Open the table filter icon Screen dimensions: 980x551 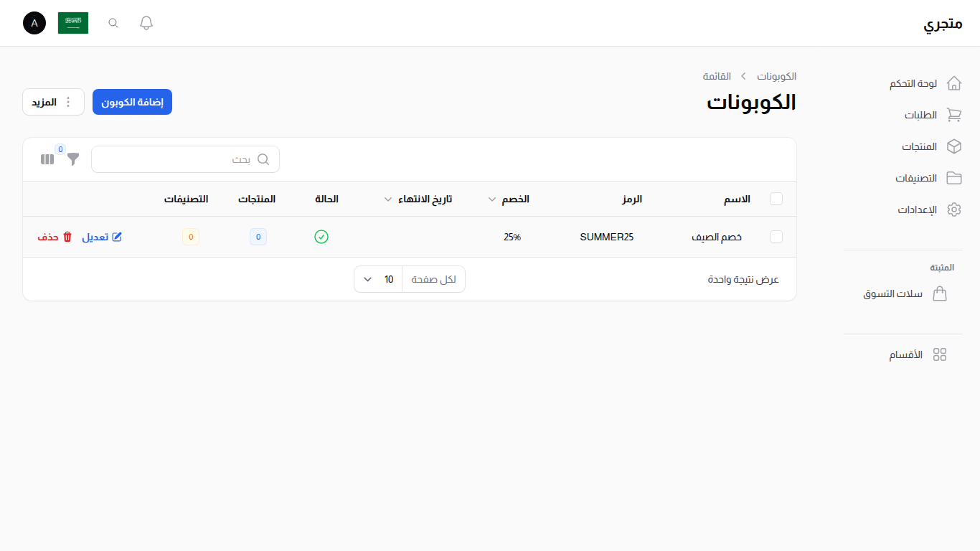click(x=72, y=159)
